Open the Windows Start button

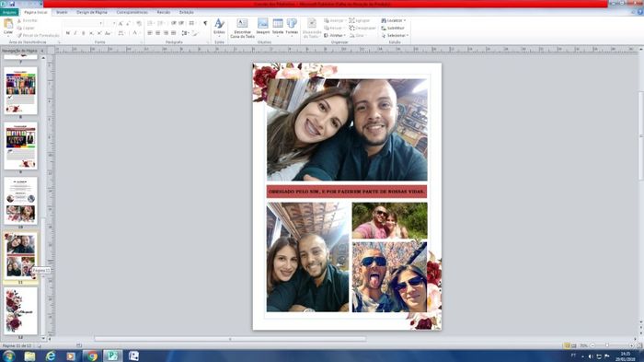8,356
